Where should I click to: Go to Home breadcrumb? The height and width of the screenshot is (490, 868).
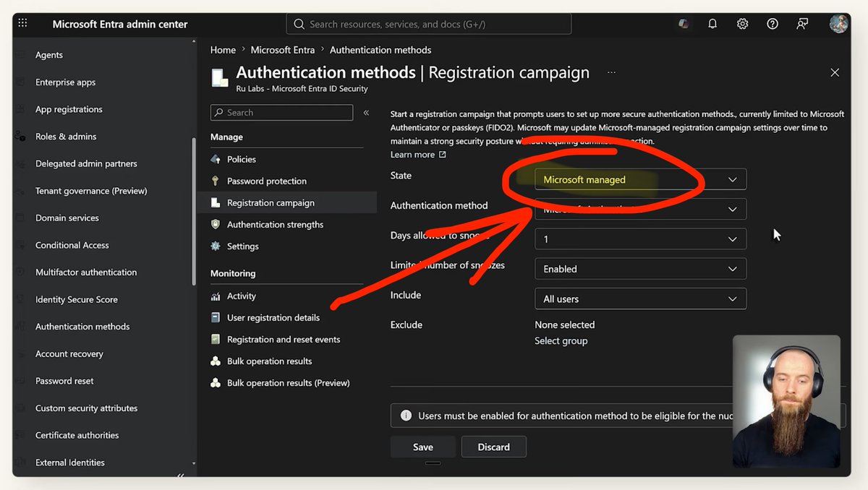pos(223,50)
